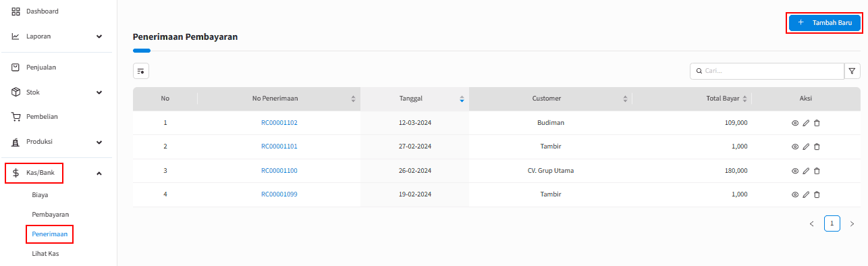View details of receipt RC00001100

(x=795, y=171)
